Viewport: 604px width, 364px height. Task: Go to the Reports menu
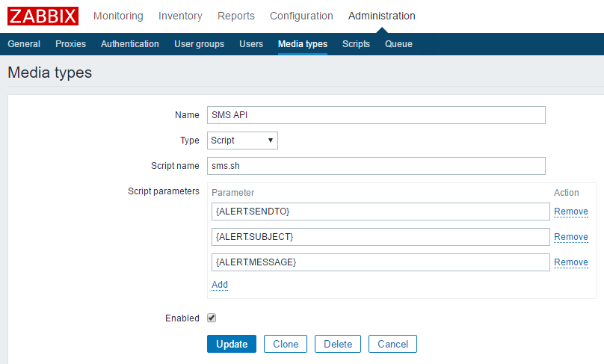[x=235, y=16]
